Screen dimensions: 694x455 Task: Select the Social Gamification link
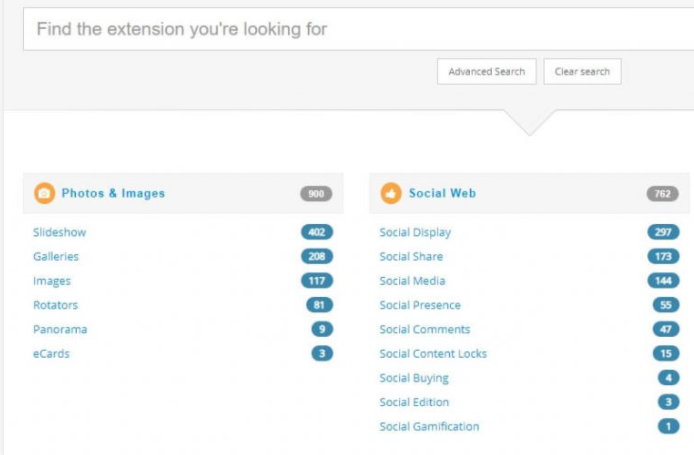tap(429, 427)
